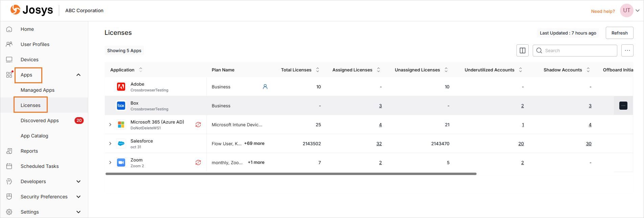Open Salesforce underutilized accounts count 20
Image resolution: width=644 pixels, height=218 pixels.
(x=521, y=144)
